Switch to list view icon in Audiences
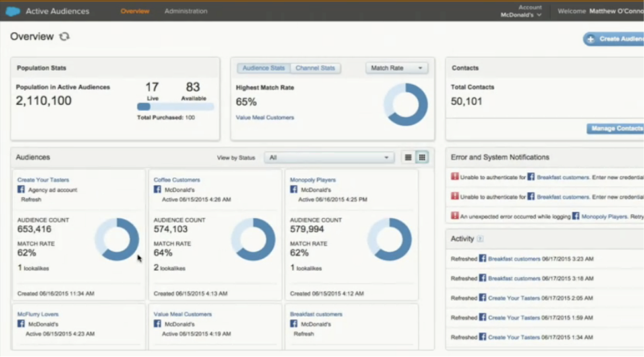Screen dimensions: 644x357 point(408,158)
